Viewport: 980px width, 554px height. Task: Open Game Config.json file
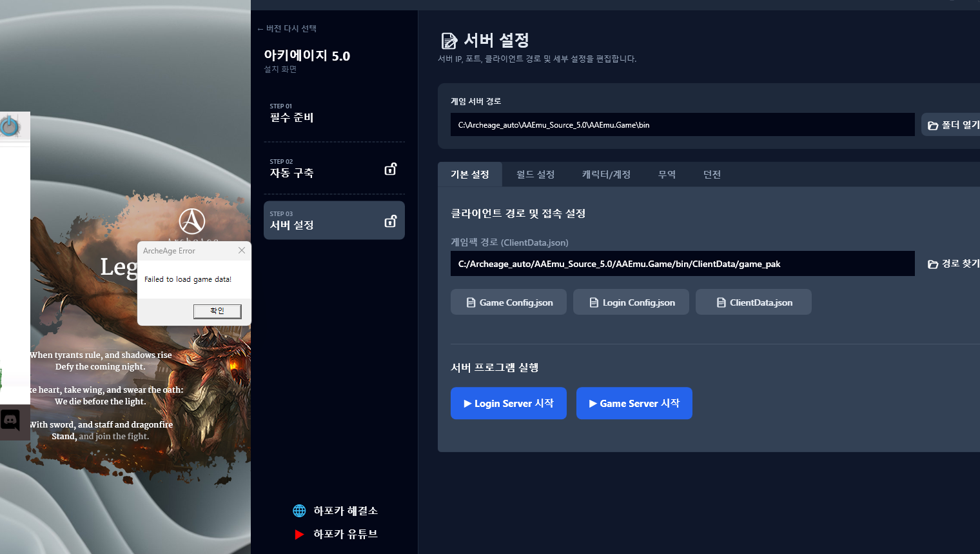(509, 302)
